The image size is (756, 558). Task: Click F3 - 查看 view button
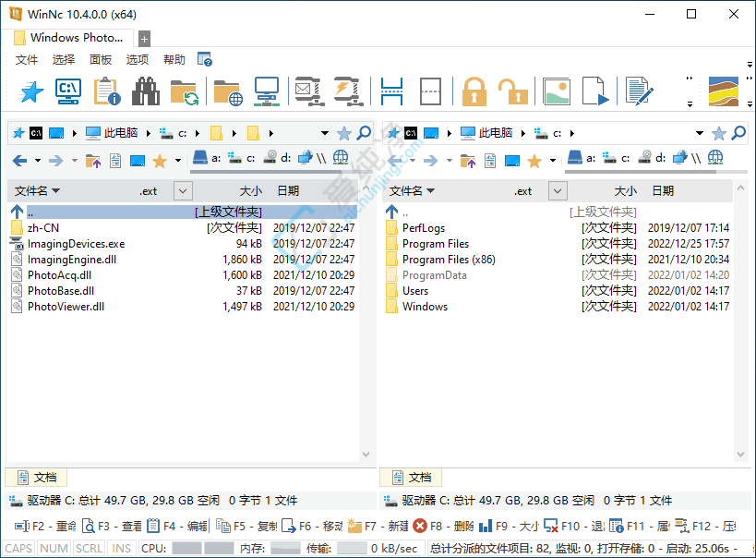click(112, 526)
